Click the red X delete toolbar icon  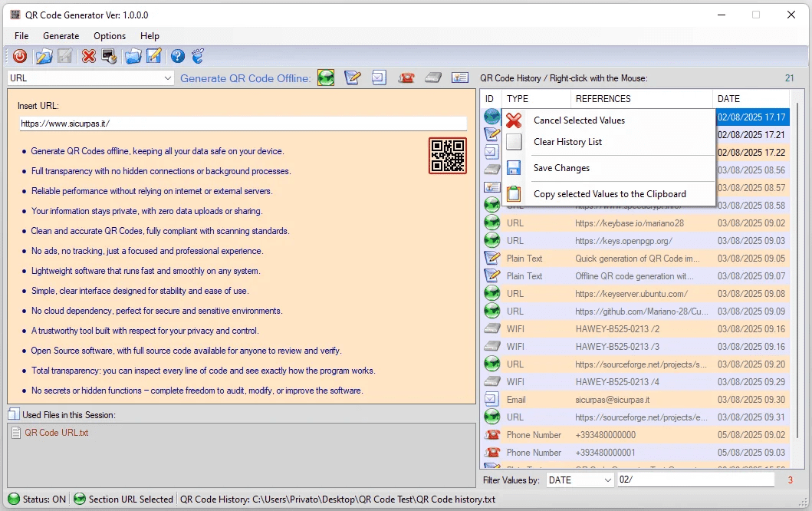point(88,56)
